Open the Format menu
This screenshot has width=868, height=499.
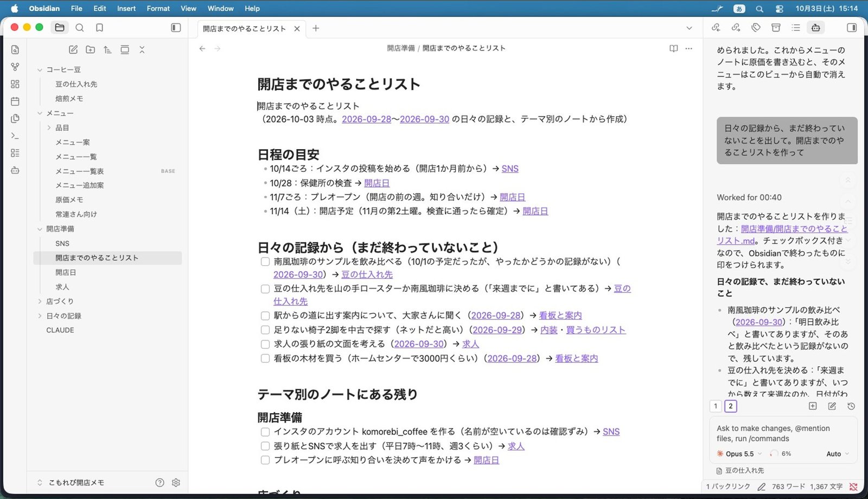tap(158, 8)
